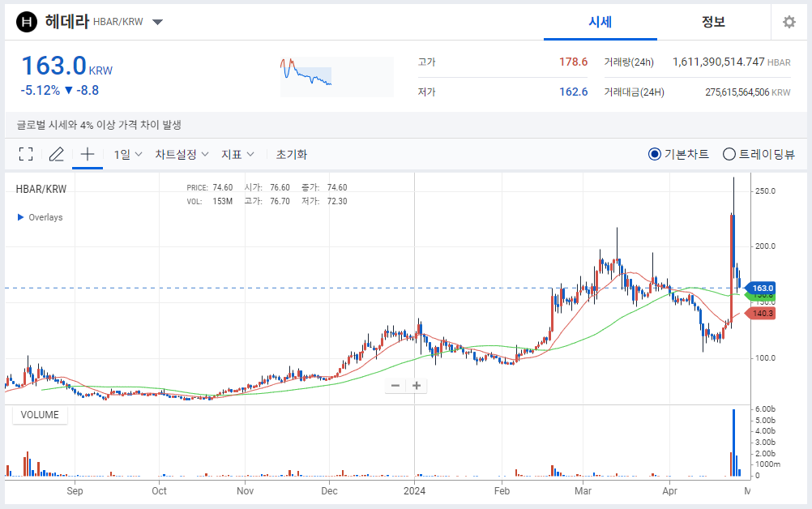Toggle the VOLUME panel label

coord(39,414)
